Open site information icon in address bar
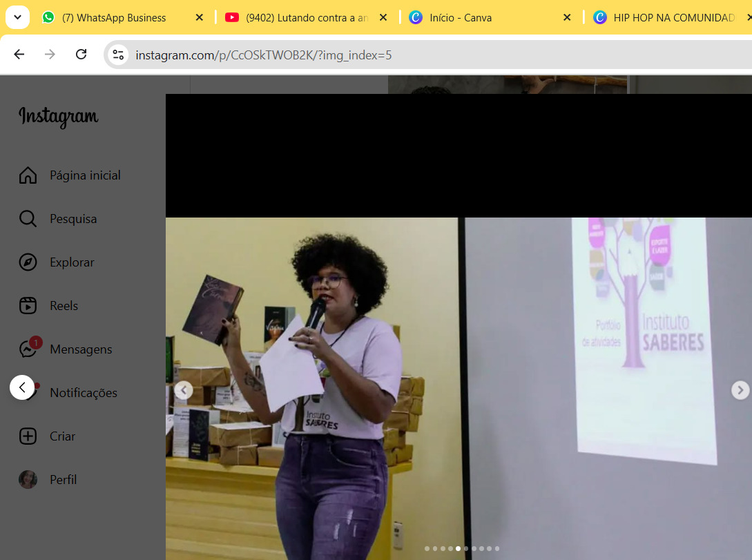752x560 pixels. [x=118, y=55]
